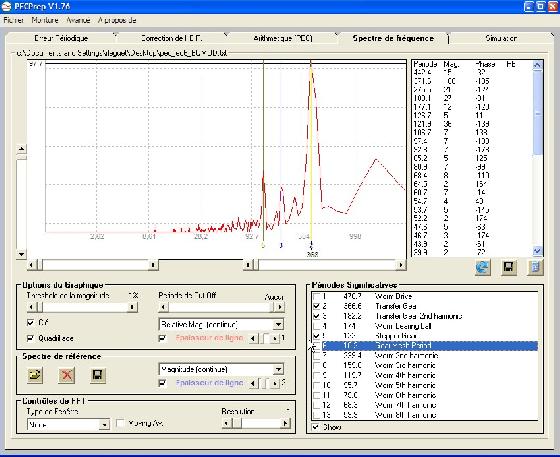This screenshot has width=560, height=457.
Task: Decrease red line thickness with left stepper arrow
Action: (x=254, y=338)
